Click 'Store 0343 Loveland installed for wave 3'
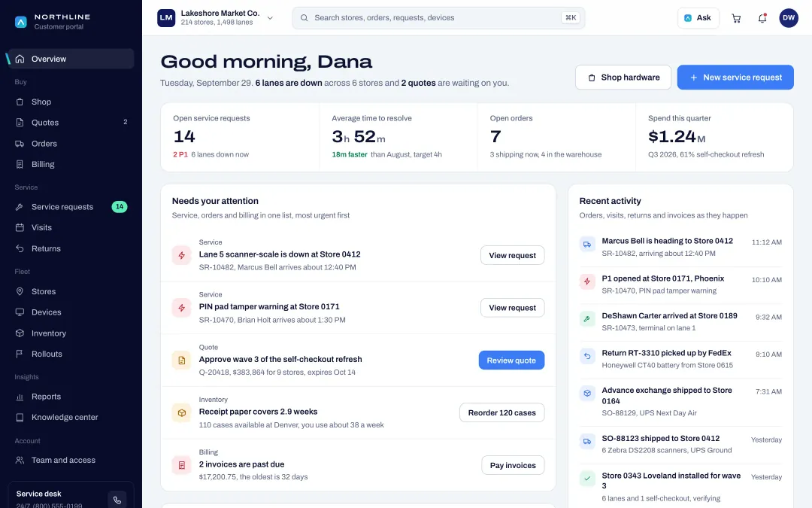This screenshot has height=508, width=812. tap(671, 480)
